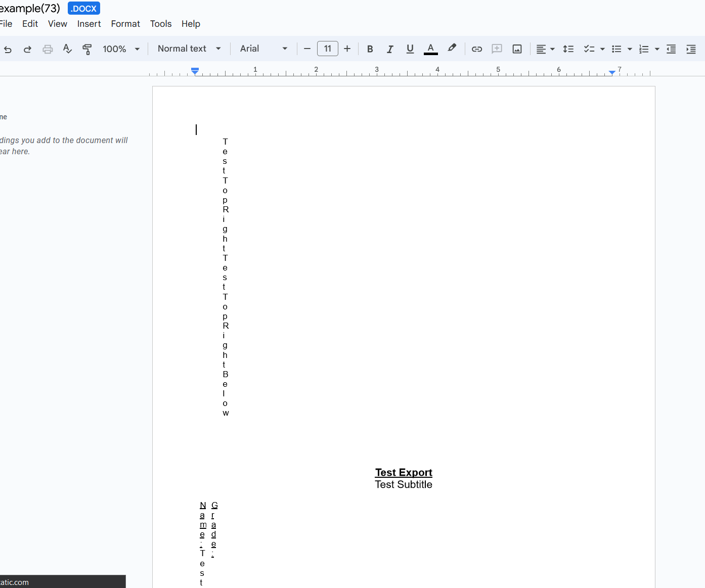This screenshot has height=588, width=705.
Task: Click the font size field showing 11
Action: click(328, 49)
